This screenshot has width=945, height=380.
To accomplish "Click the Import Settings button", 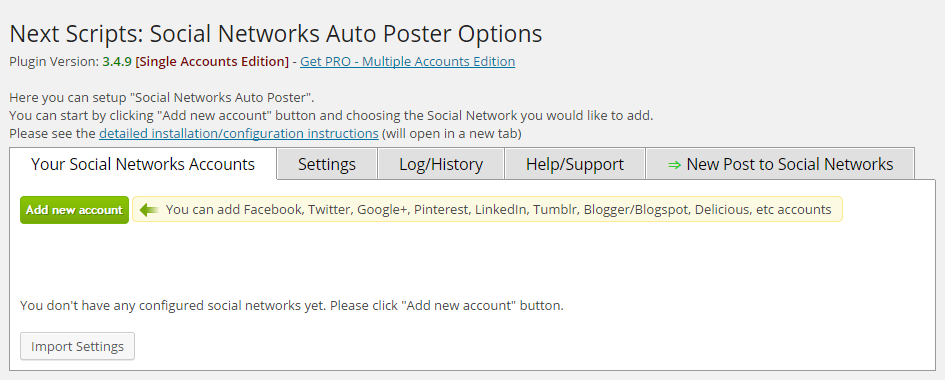I will (x=77, y=346).
